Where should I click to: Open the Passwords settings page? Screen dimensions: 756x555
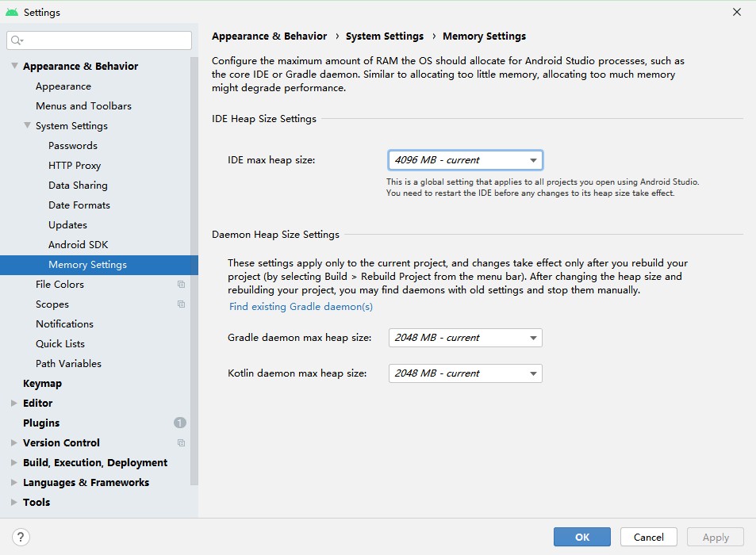tap(73, 146)
